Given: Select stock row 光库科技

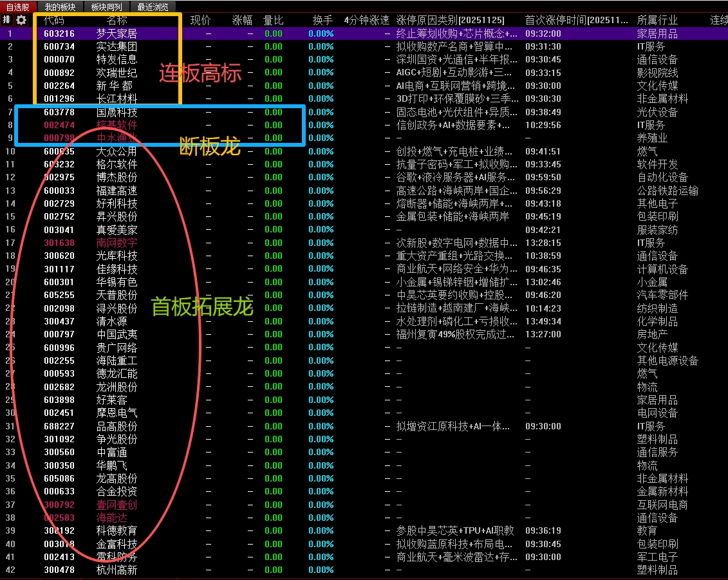Looking at the screenshot, I should [x=364, y=256].
